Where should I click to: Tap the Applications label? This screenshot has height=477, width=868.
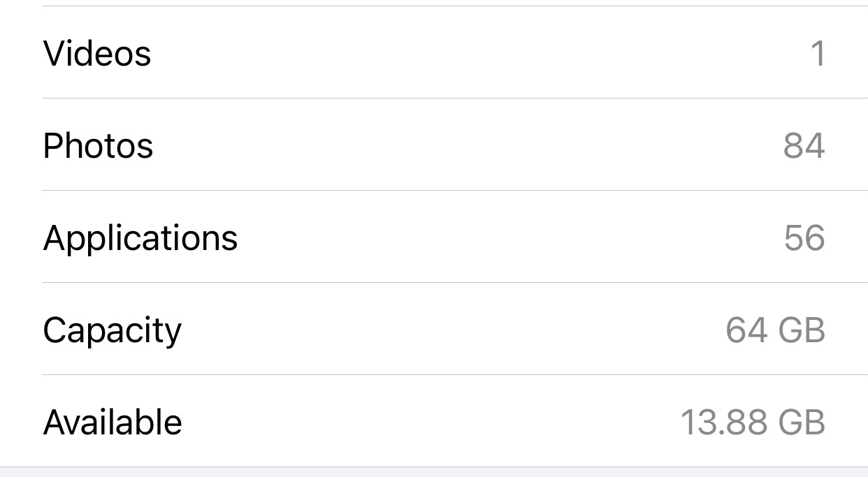[140, 238]
